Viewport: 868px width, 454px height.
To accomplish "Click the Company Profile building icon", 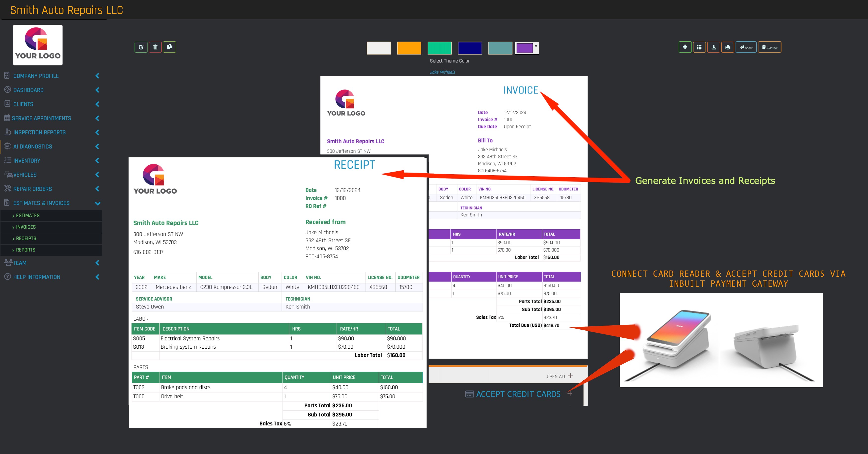I will pos(7,75).
